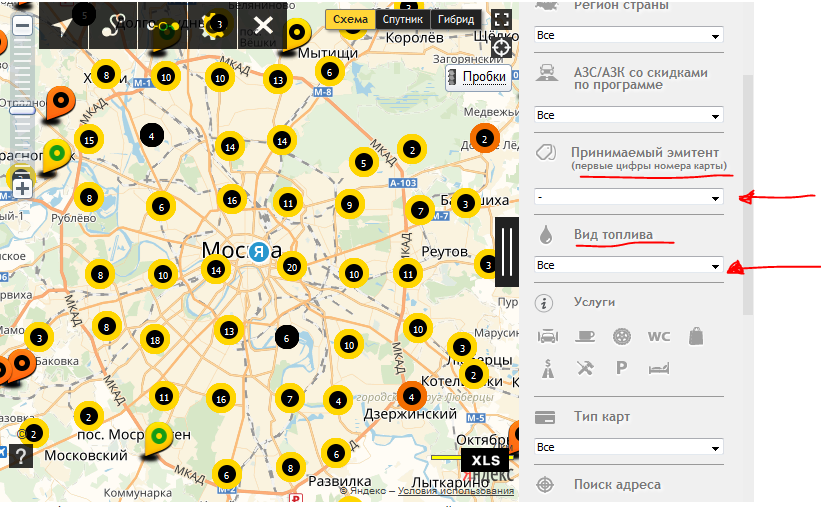
Task: Open the cluster marker showing 9
Action: pyautogui.click(x=349, y=204)
